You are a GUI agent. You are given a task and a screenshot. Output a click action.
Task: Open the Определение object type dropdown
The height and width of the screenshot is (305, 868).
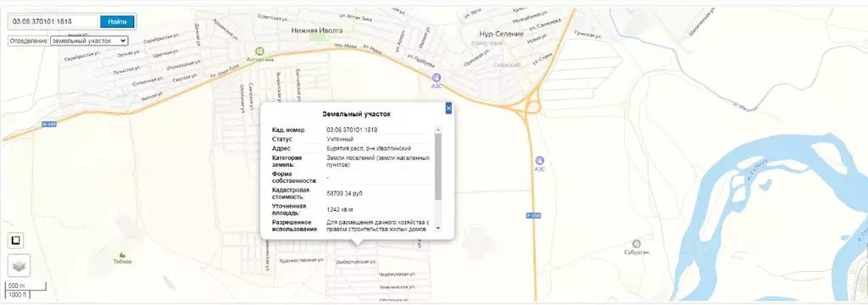(88, 41)
